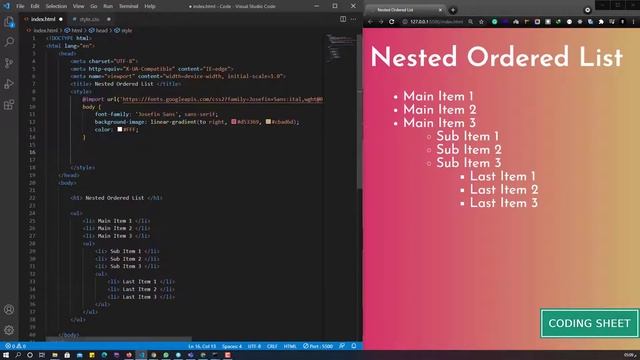The image size is (640, 360).
Task: Open the Source Control view
Action: [x=9, y=63]
